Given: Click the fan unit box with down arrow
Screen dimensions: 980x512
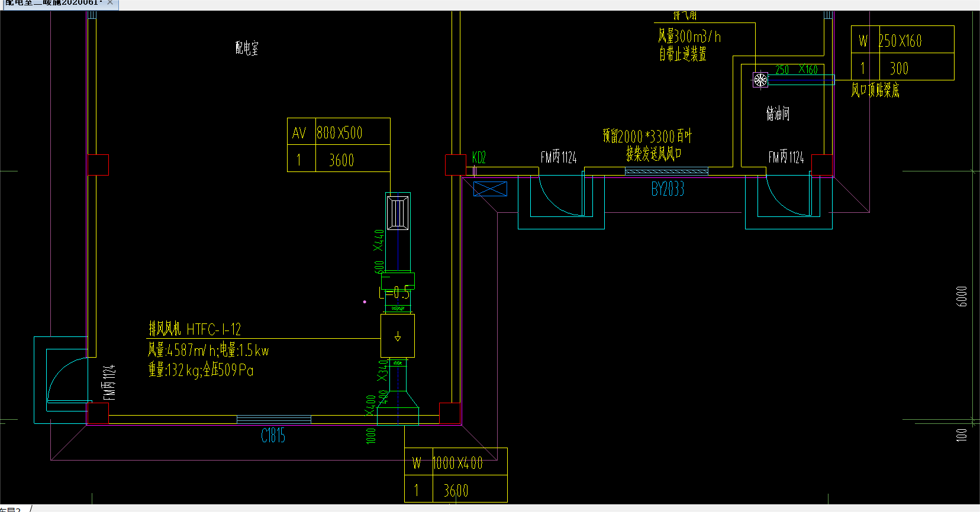Looking at the screenshot, I should click(x=398, y=336).
